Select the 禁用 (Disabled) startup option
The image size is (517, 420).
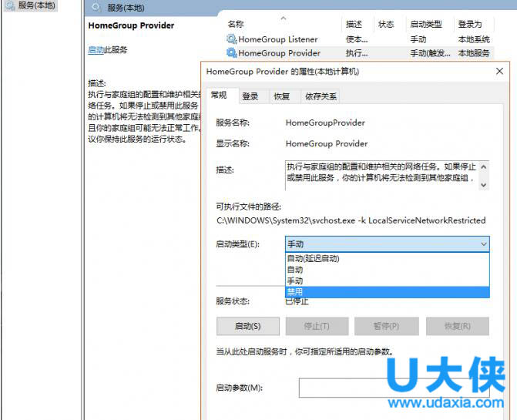pos(295,292)
